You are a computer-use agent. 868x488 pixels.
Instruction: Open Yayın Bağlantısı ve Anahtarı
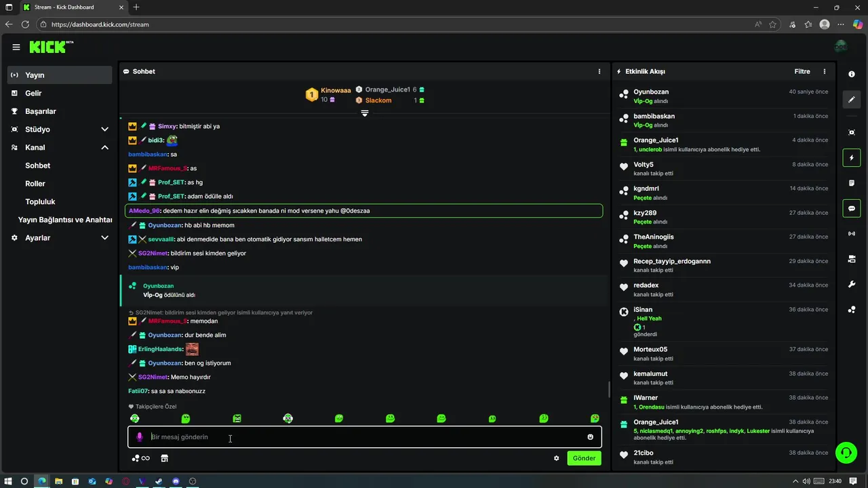[x=65, y=220]
